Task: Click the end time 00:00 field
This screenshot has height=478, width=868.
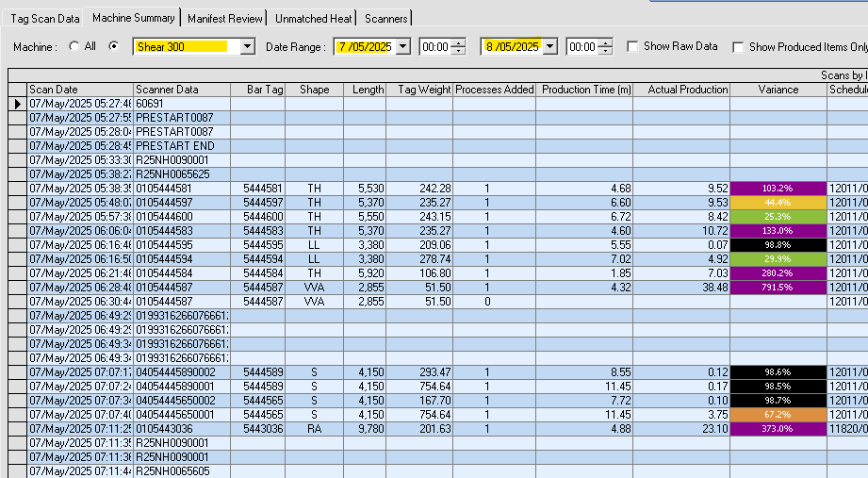Action: tap(582, 47)
